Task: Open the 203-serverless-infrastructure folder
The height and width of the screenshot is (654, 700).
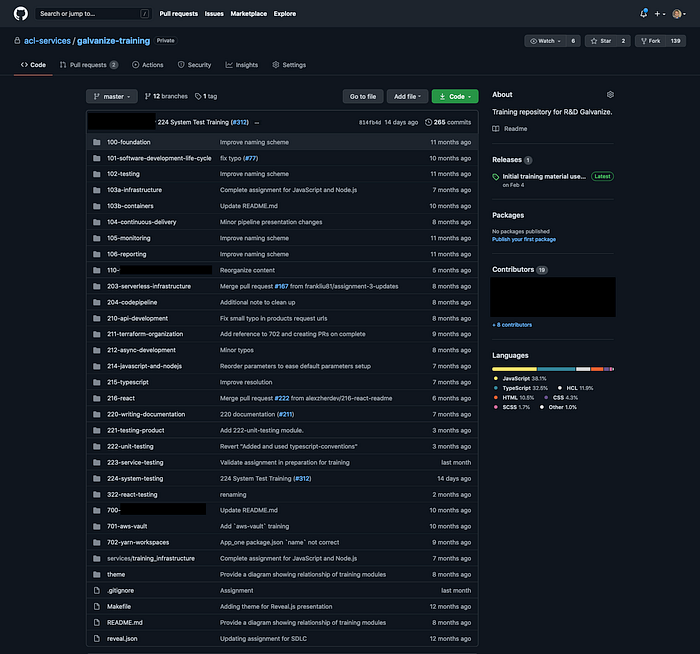Action: coord(149,287)
